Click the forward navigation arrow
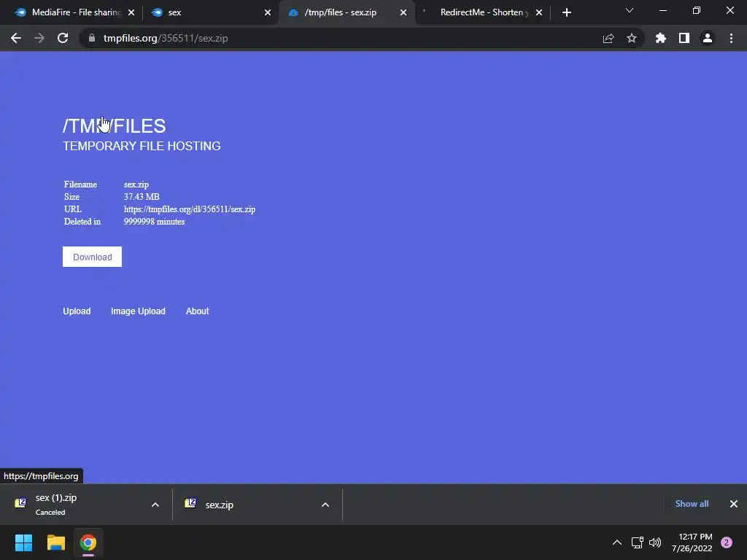 (x=39, y=38)
